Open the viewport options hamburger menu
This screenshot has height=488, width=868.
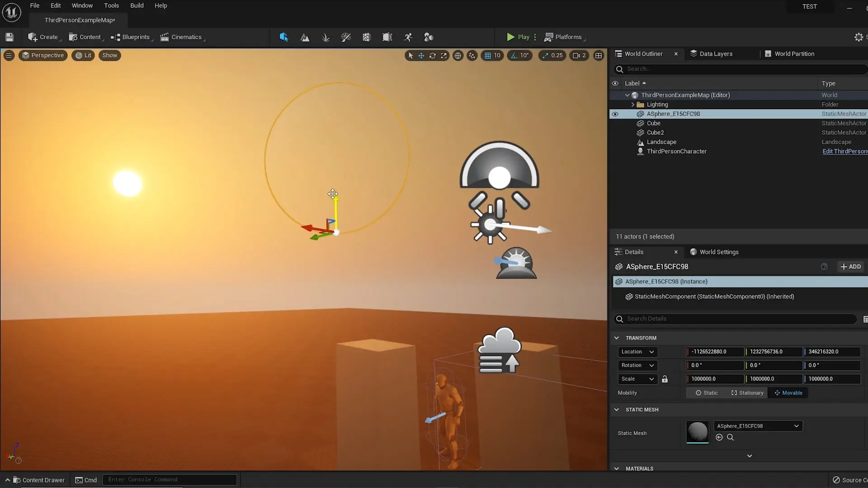[9, 56]
